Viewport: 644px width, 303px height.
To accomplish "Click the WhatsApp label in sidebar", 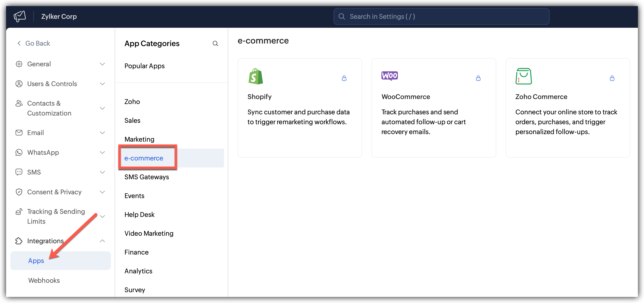I will pos(43,152).
